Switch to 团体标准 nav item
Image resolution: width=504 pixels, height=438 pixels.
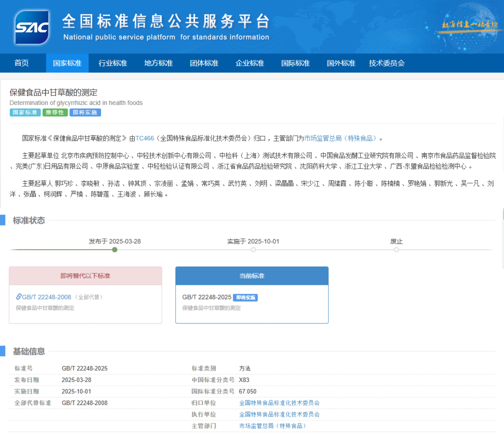tap(204, 63)
